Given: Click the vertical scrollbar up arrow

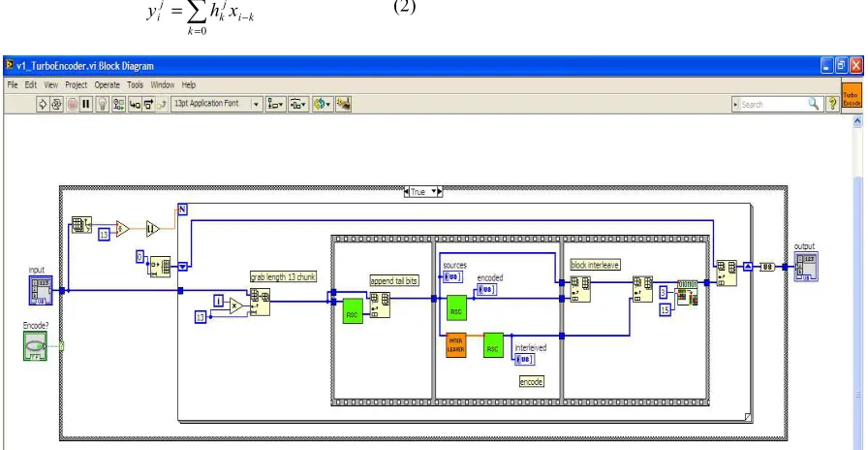Looking at the screenshot, I should click(x=857, y=119).
